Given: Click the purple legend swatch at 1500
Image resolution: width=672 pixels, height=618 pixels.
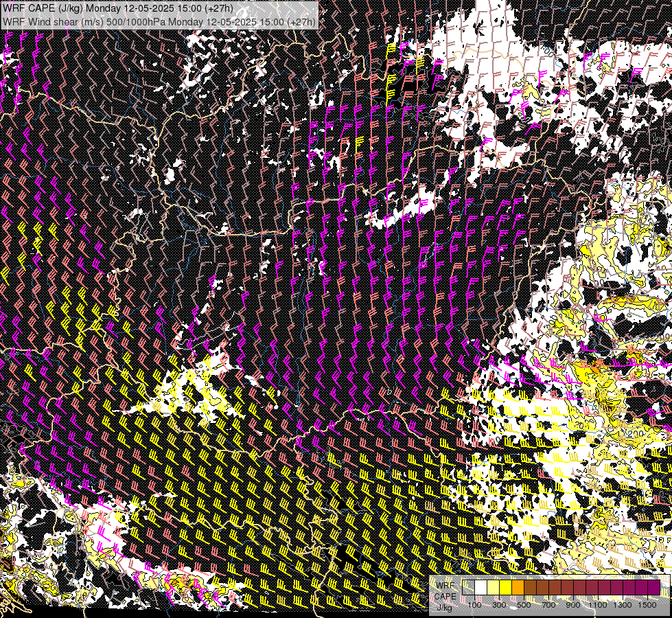Looking at the screenshot, I should [654, 587].
